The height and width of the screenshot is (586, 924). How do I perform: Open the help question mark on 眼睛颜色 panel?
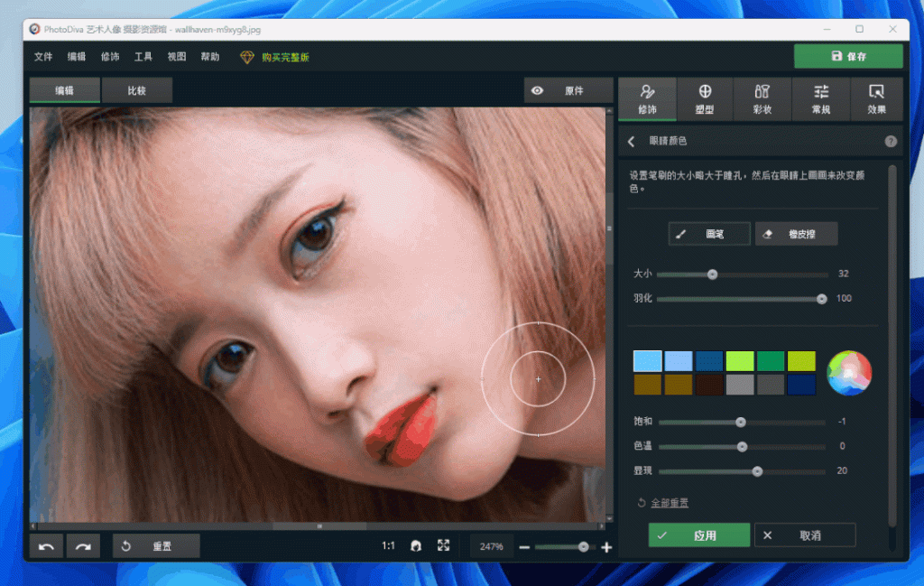pos(891,141)
